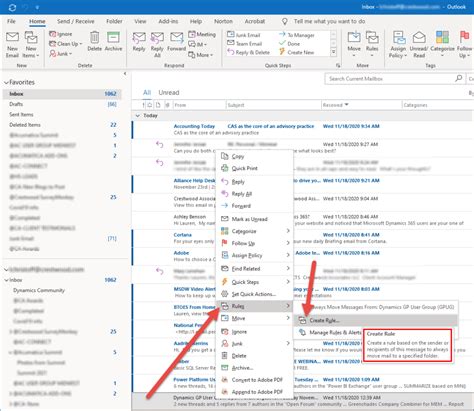This screenshot has height=411, width=474.
Task: Choose Quick Print from the context menu
Action: pyautogui.click(x=255, y=168)
